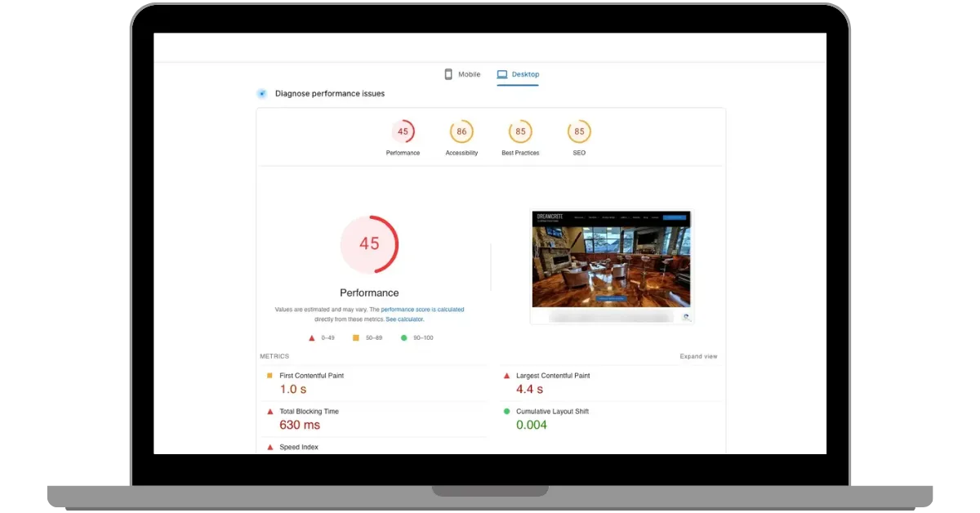Click the orange square 50–89 legend icon
980x513 pixels.
[x=356, y=337]
